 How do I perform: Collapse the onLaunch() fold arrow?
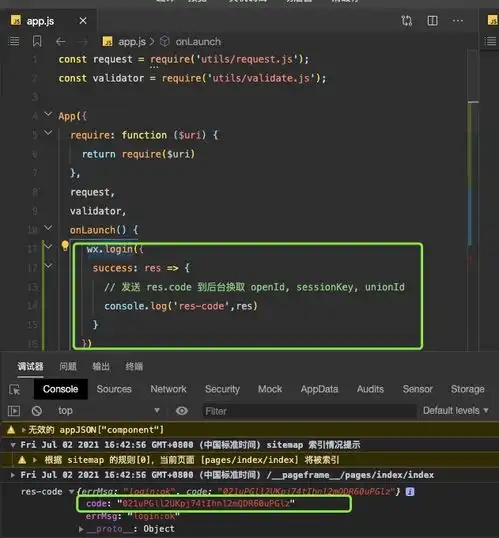[x=48, y=227]
